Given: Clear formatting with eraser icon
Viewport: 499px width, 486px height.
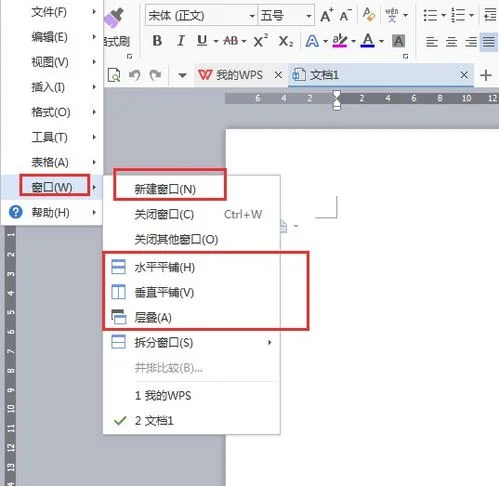Looking at the screenshot, I should pyautogui.click(x=369, y=15).
